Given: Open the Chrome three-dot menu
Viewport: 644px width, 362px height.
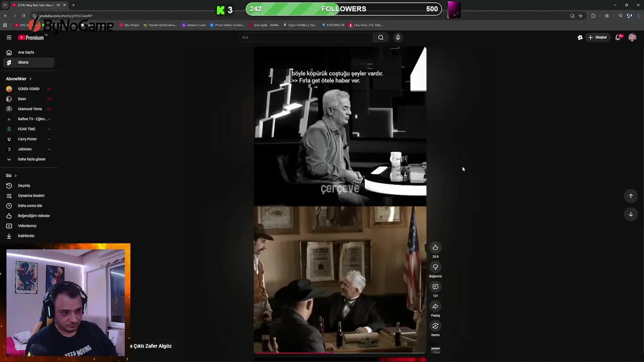Looking at the screenshot, I should pos(638,16).
